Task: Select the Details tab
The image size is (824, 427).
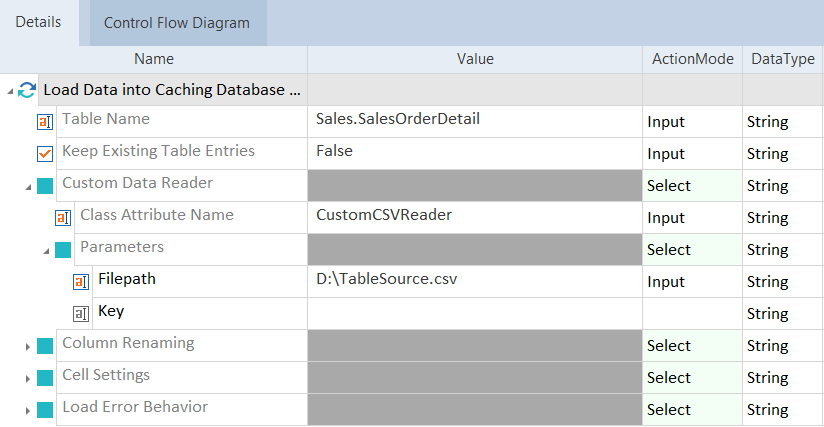Action: pos(38,22)
